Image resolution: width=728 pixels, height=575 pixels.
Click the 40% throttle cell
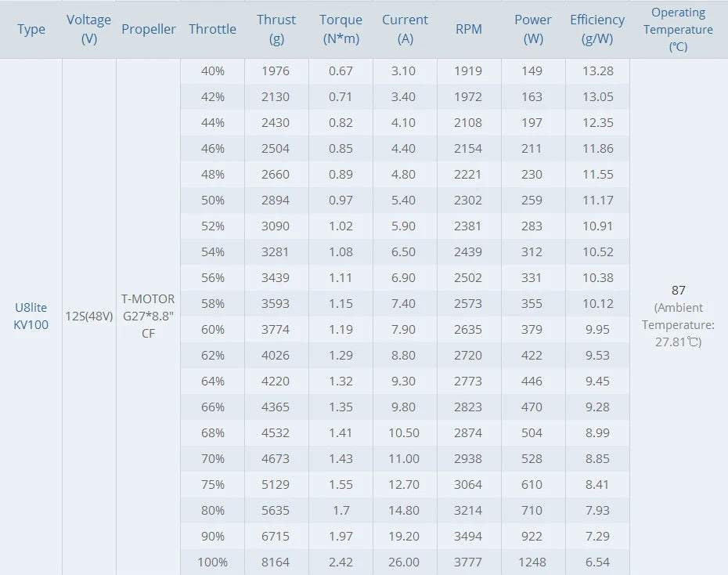(212, 71)
